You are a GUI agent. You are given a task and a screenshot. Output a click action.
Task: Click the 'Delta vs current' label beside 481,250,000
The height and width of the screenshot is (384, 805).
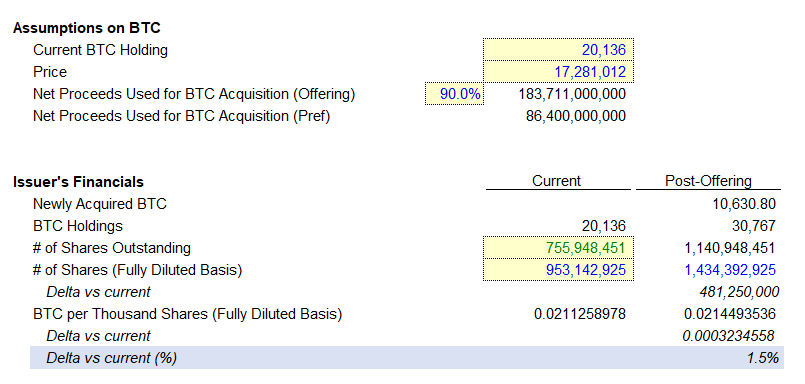[98, 292]
